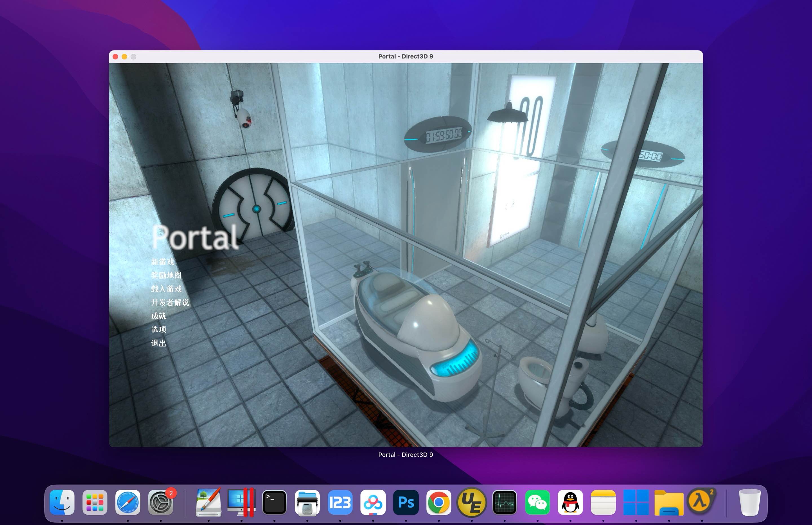Launch Launchpad from the dock
Screen dimensions: 812x525
click(x=95, y=502)
